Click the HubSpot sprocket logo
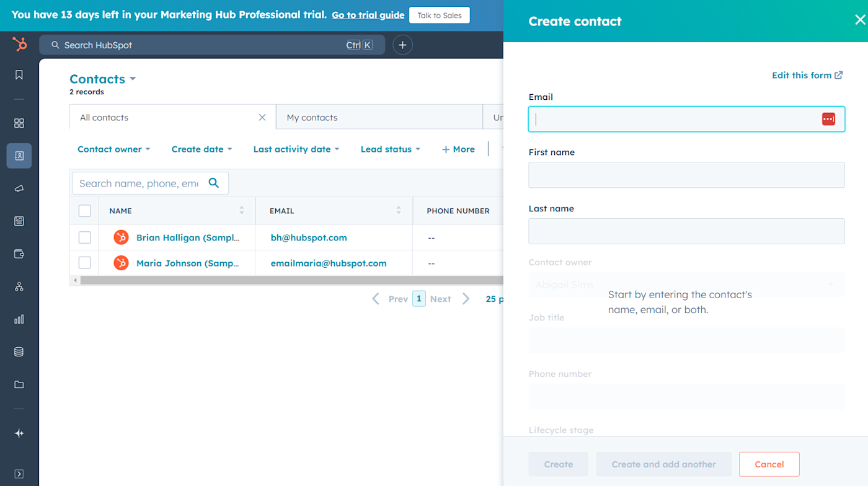This screenshot has width=868, height=486. click(20, 45)
